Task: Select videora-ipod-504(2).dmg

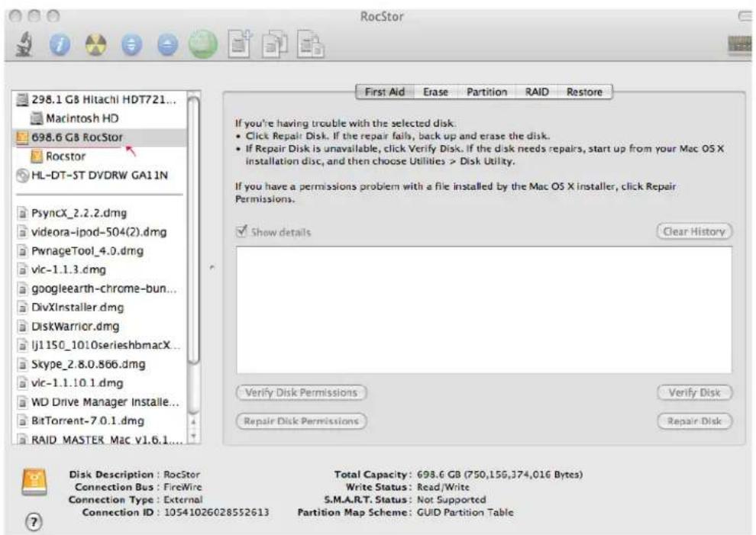Action: click(x=99, y=232)
